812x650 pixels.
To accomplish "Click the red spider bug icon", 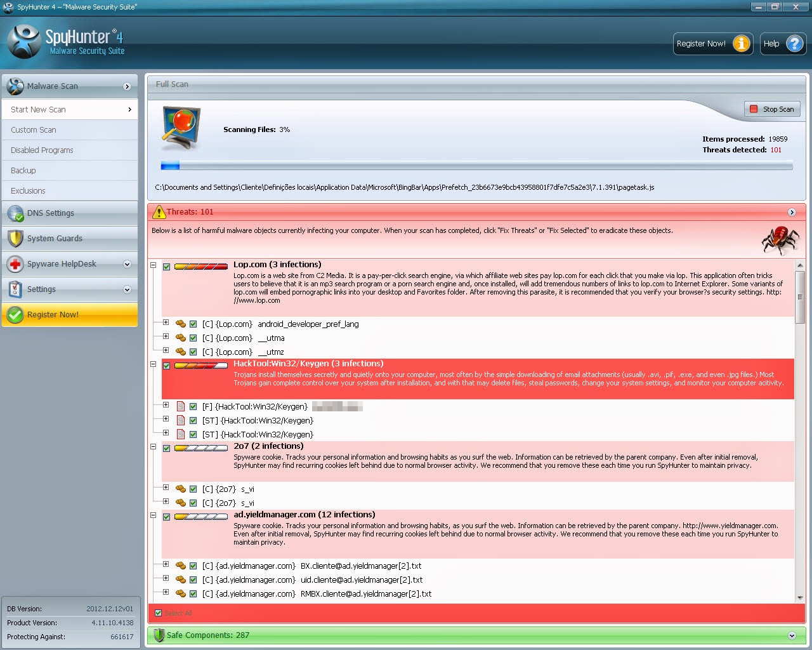I will 780,240.
